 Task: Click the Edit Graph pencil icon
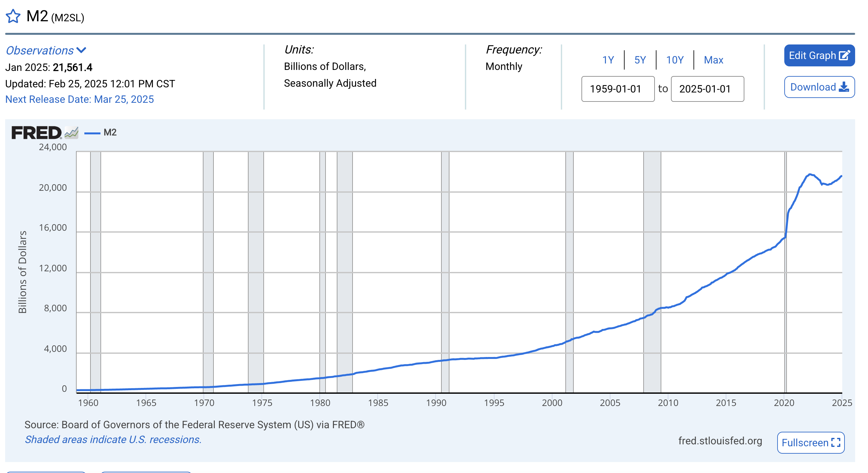click(844, 55)
